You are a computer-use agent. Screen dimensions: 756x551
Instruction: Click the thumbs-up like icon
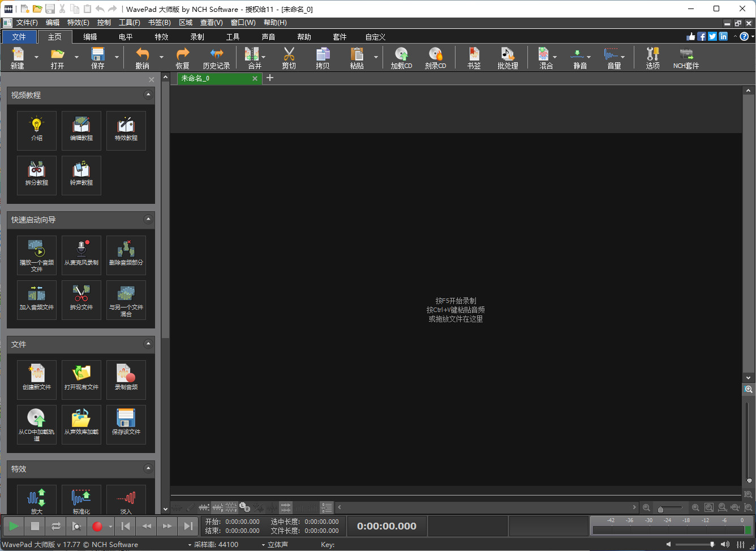(691, 36)
